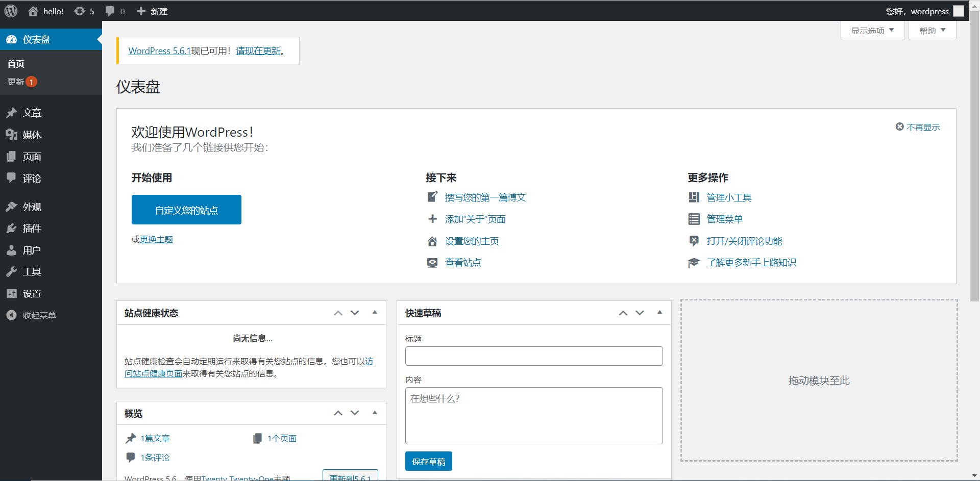Viewport: 980px width, 481px height.
Task: Move 概览 panel down
Action: pos(355,413)
